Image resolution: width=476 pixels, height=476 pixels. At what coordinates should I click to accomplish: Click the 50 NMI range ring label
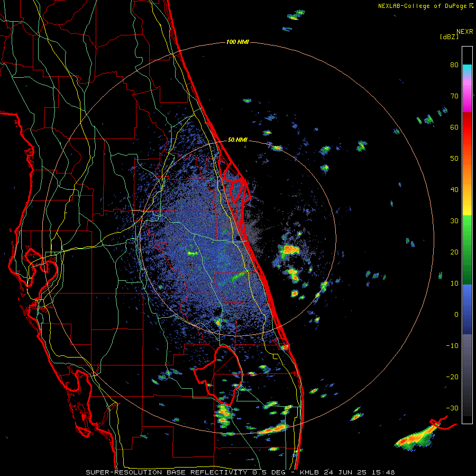[x=237, y=140]
